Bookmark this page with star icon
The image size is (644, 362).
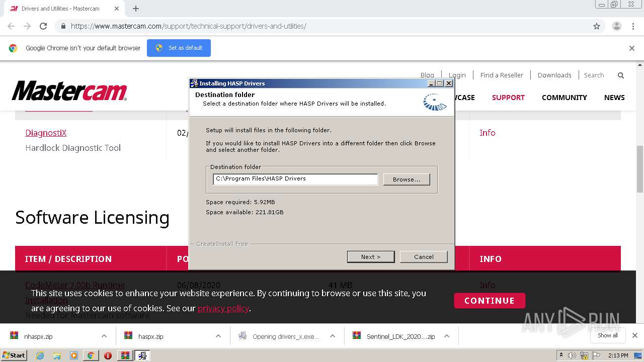click(x=597, y=26)
